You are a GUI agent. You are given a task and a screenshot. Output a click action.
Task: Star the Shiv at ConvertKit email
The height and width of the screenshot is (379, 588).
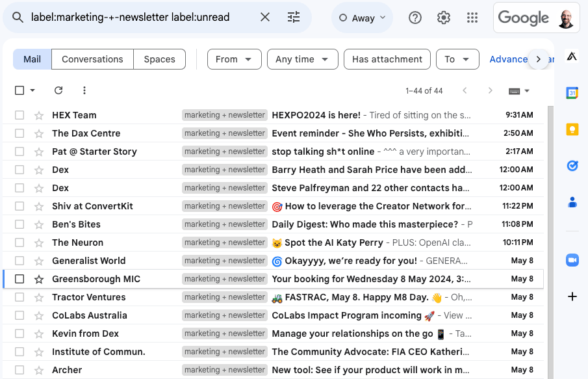point(39,206)
